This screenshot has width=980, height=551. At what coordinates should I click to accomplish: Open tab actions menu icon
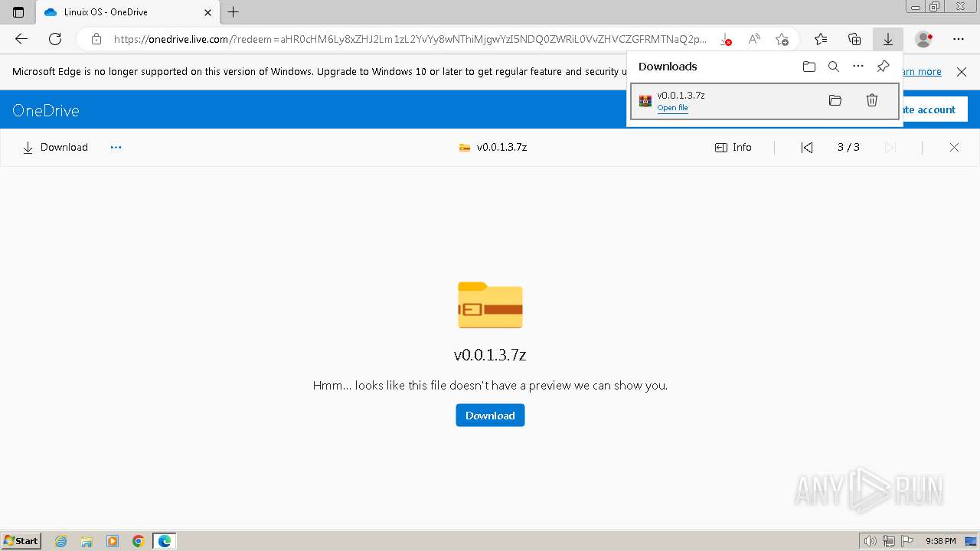(x=18, y=12)
